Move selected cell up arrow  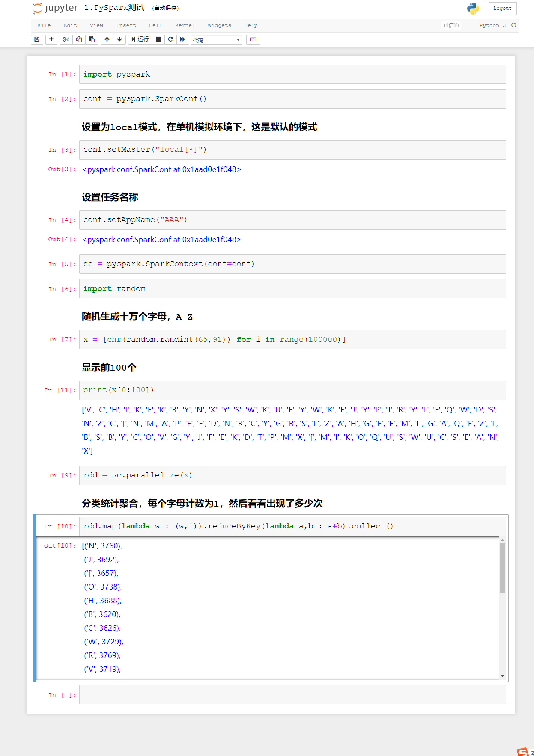[107, 40]
